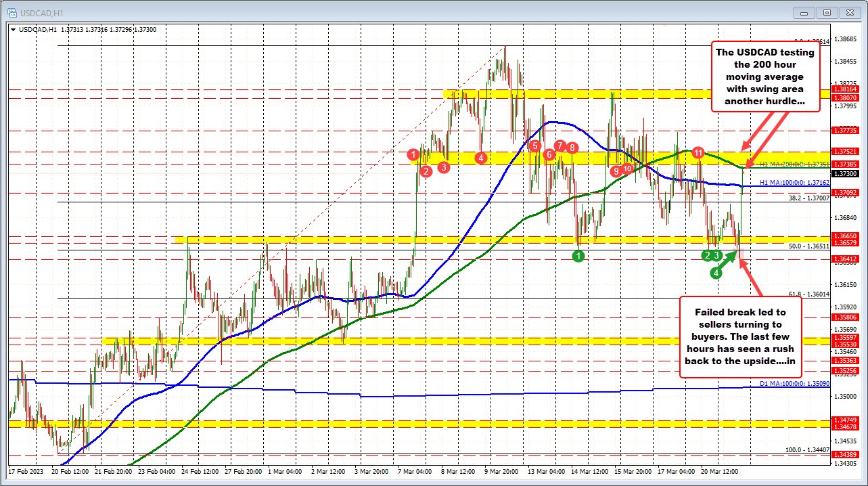Select green marker 4 below the swing lows
Screen dimensions: 868x486
point(715,273)
